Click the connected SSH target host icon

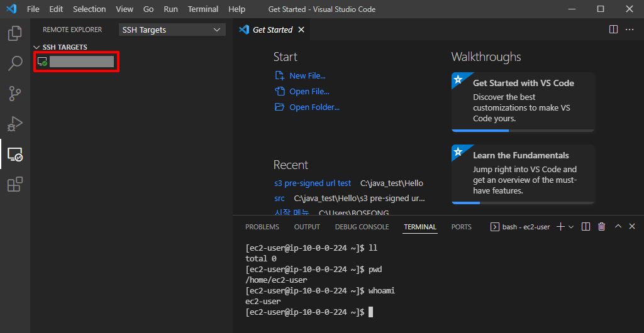42,62
